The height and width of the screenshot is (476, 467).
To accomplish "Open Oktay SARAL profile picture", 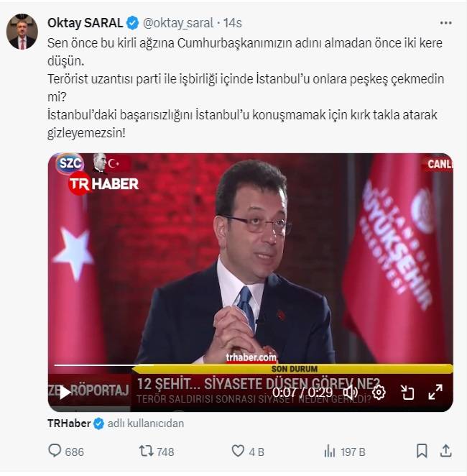I will (22, 31).
